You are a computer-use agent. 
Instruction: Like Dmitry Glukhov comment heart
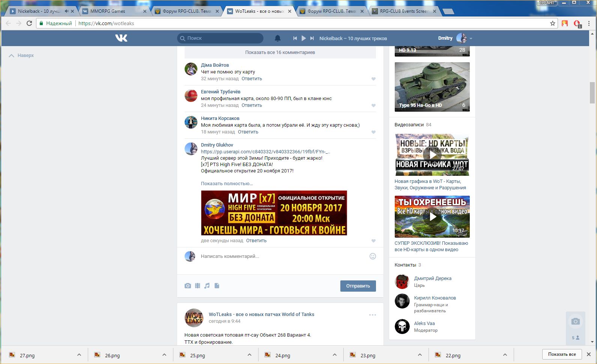(x=373, y=241)
